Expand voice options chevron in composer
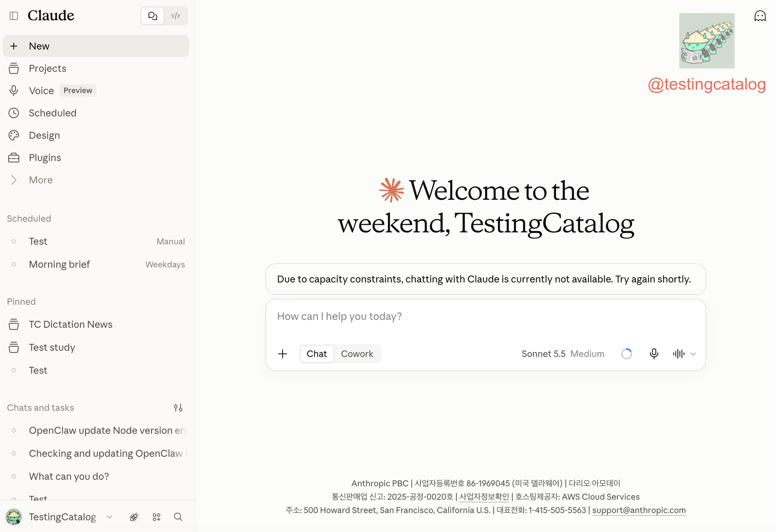 693,354
